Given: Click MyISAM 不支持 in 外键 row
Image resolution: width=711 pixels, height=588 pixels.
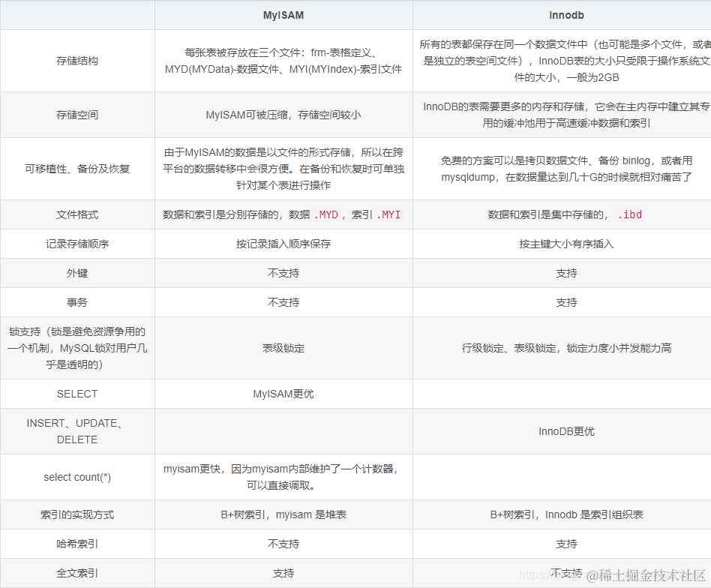Looking at the screenshot, I should (283, 273).
